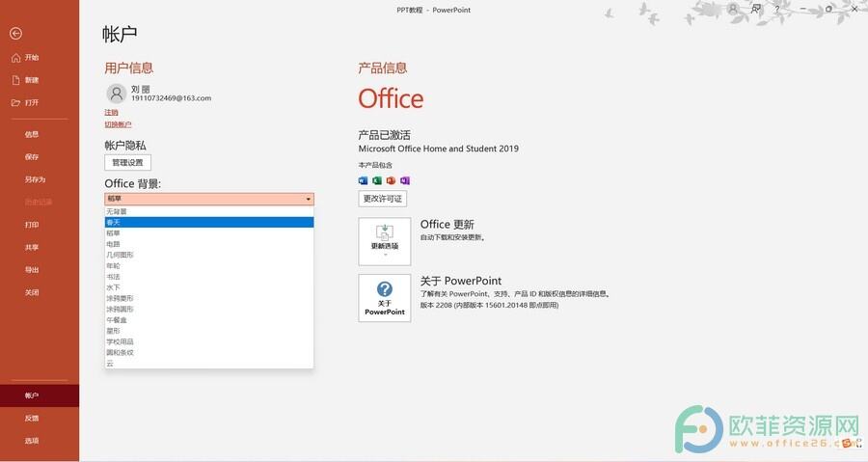Image resolution: width=868 pixels, height=462 pixels.
Task: Click 另存为 in the sidebar
Action: click(x=40, y=179)
